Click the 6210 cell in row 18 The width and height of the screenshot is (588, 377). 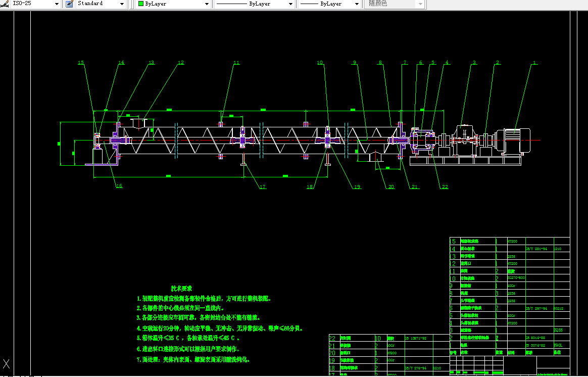pos(437,368)
